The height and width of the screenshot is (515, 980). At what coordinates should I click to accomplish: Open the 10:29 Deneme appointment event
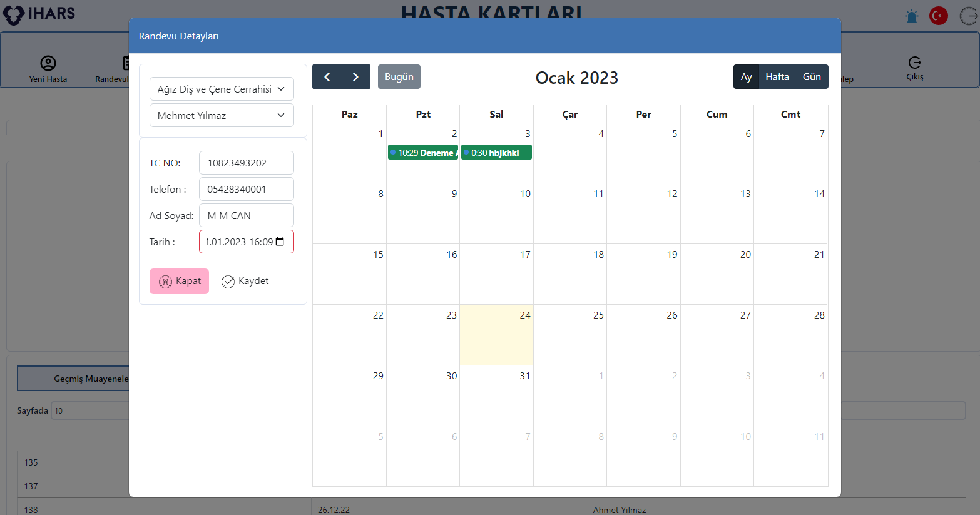423,153
